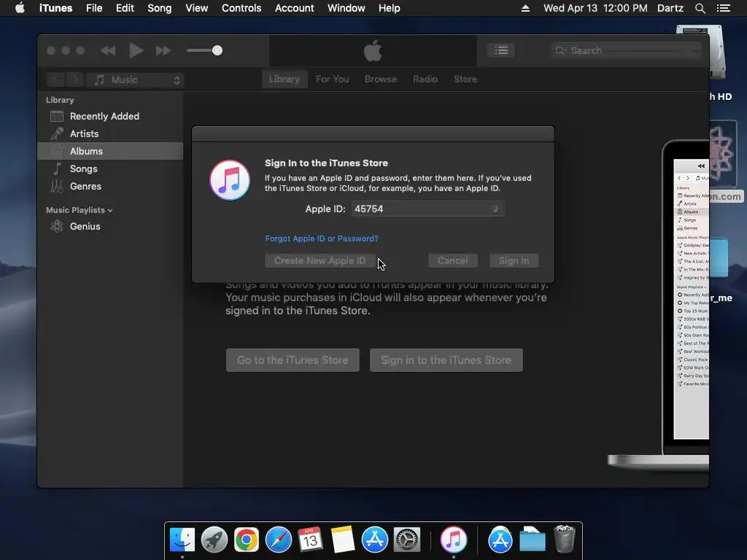
Task: Adjust the iTunes volume slider
Action: coord(204,50)
